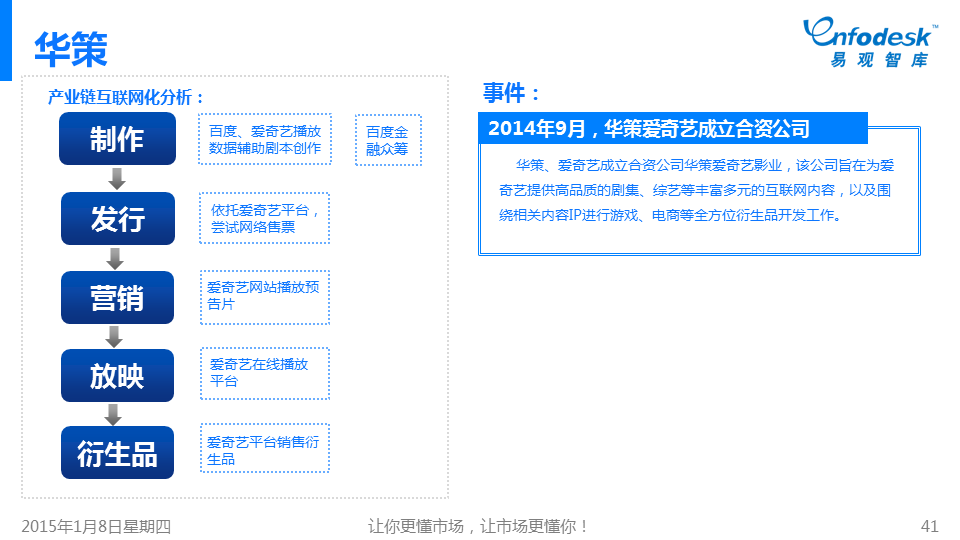Image resolution: width=960 pixels, height=540 pixels.
Task: Click the 产业链互联网化分析 heading
Action: pyautogui.click(x=127, y=97)
